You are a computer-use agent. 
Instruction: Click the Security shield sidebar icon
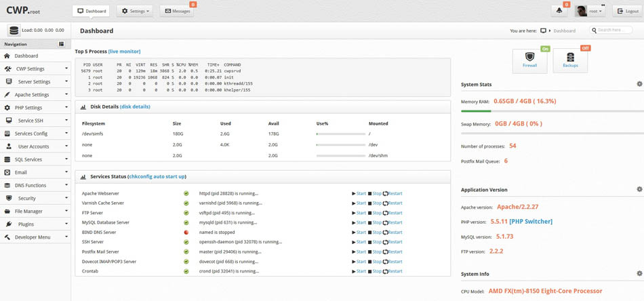pyautogui.click(x=9, y=199)
